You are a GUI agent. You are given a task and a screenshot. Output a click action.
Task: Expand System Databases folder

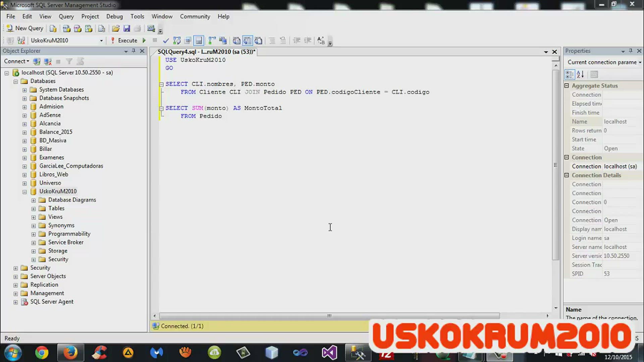tap(24, 90)
